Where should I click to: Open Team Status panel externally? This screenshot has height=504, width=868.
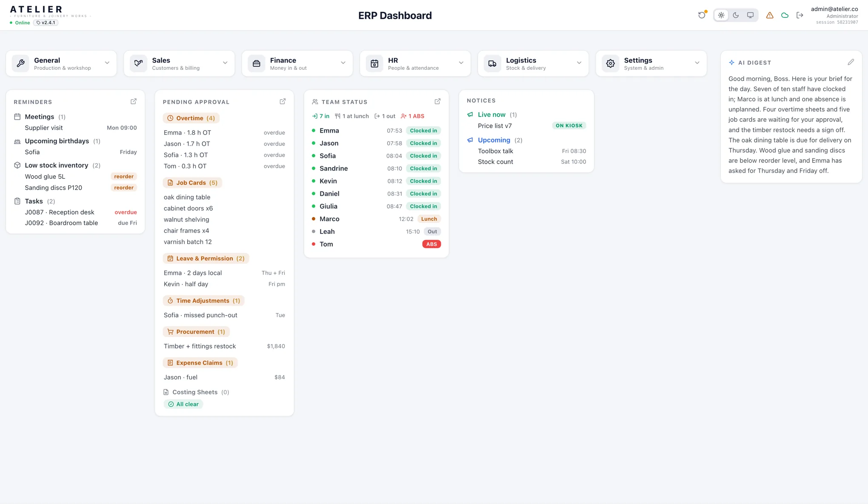pos(437,101)
